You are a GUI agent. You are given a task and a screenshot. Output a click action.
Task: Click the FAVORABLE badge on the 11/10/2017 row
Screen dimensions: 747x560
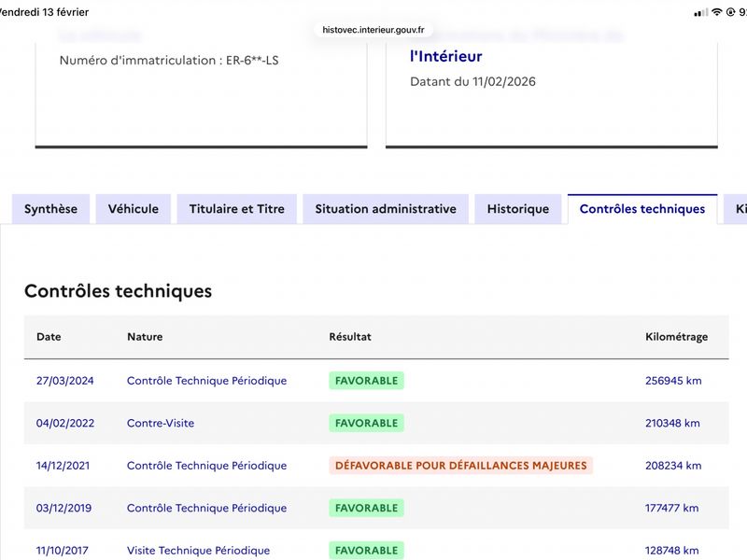(366, 550)
